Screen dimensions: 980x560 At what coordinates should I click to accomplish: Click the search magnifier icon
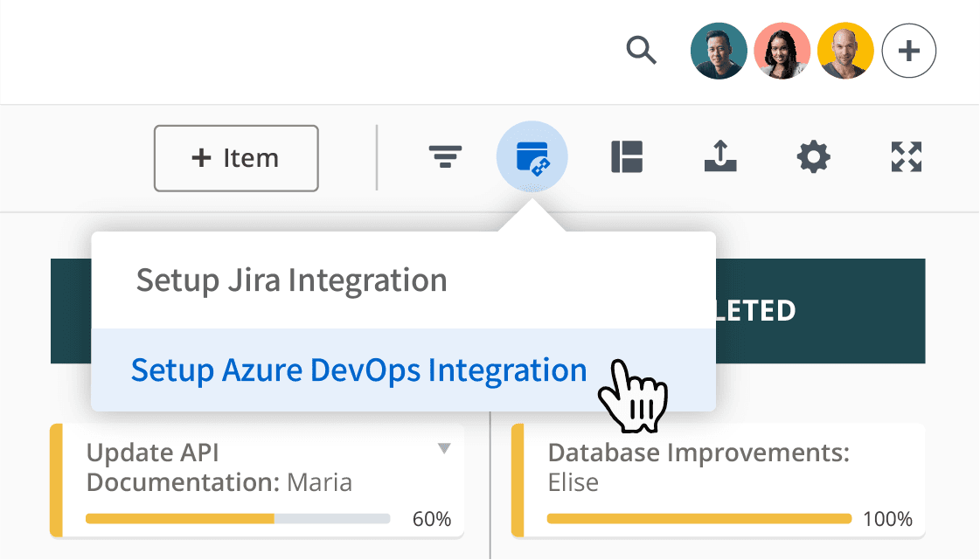641,52
